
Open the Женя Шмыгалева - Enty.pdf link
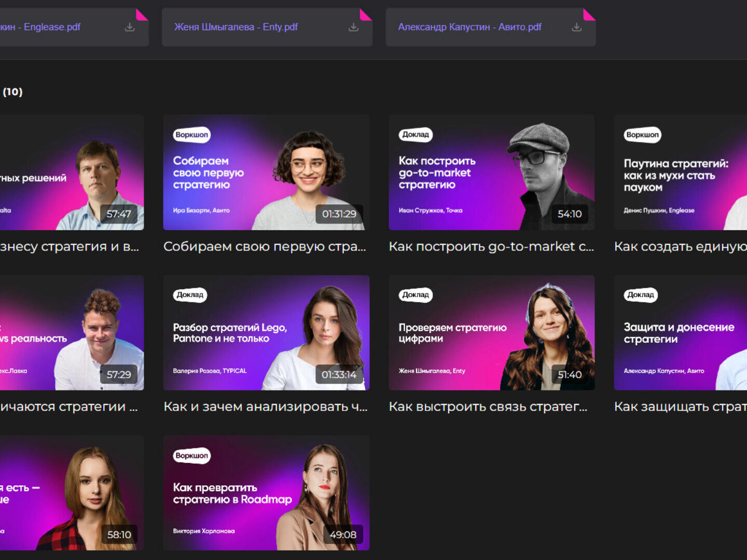click(x=236, y=27)
